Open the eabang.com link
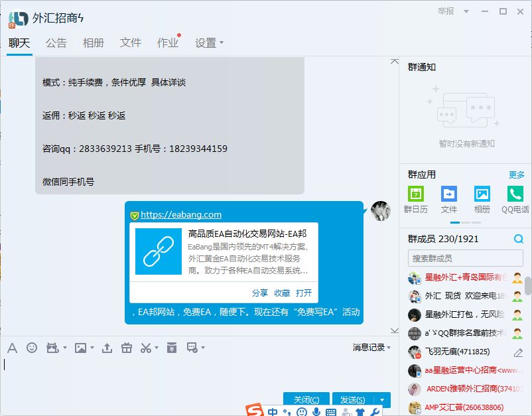 [180, 214]
